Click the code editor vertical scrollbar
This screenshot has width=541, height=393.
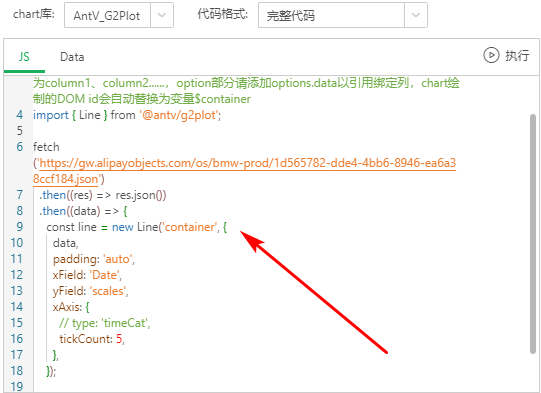pyautogui.click(x=533, y=234)
